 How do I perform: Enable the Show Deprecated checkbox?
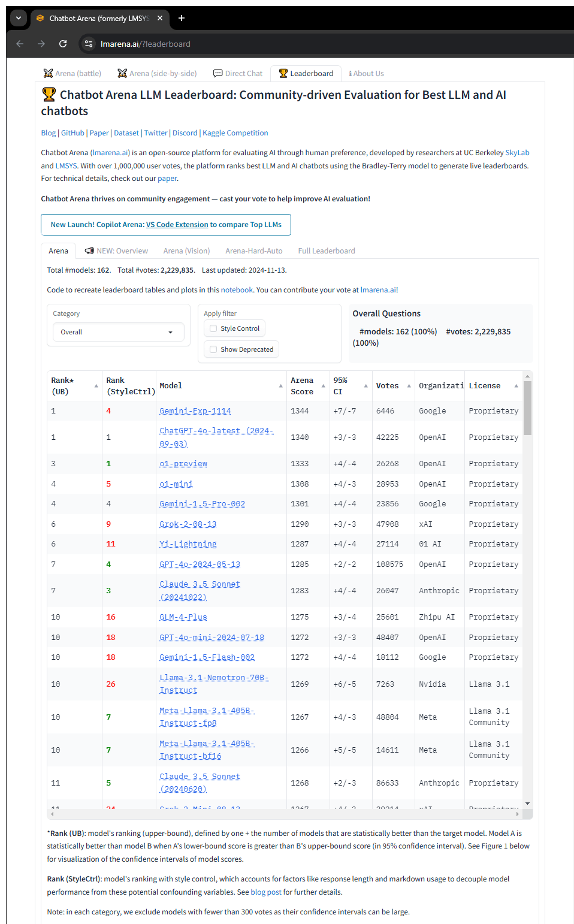click(213, 349)
